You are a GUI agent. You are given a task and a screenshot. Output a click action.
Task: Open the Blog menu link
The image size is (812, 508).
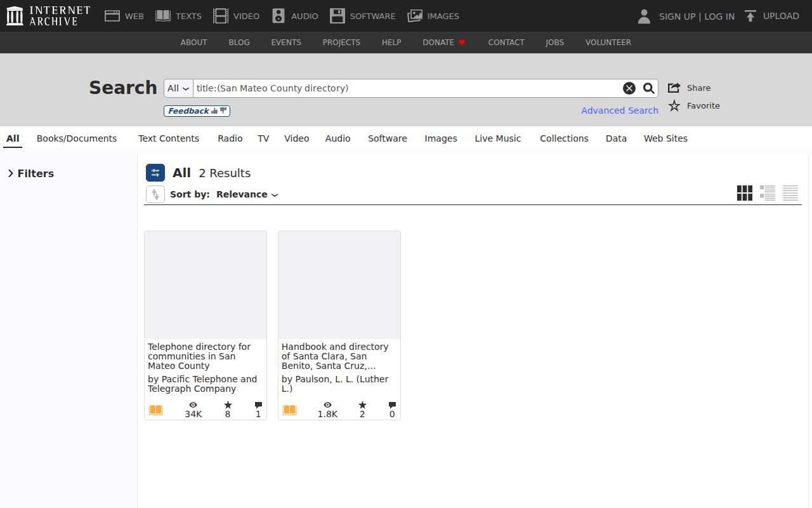coord(239,43)
